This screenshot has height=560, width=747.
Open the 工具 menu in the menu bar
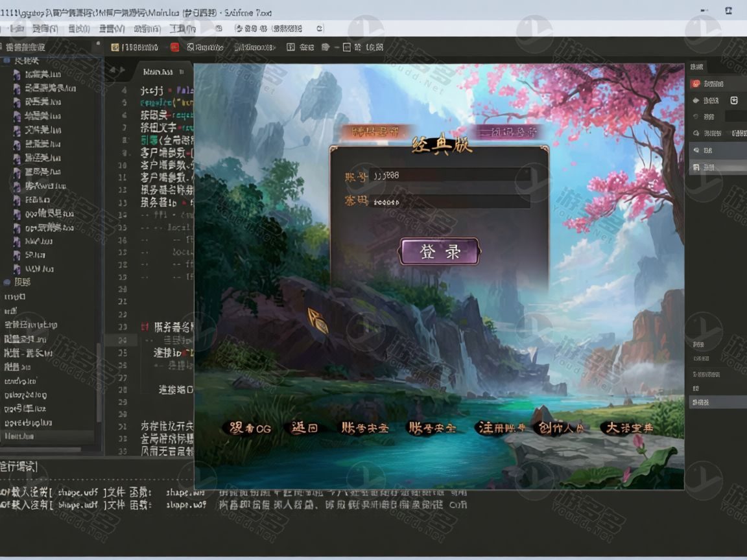pos(182,29)
